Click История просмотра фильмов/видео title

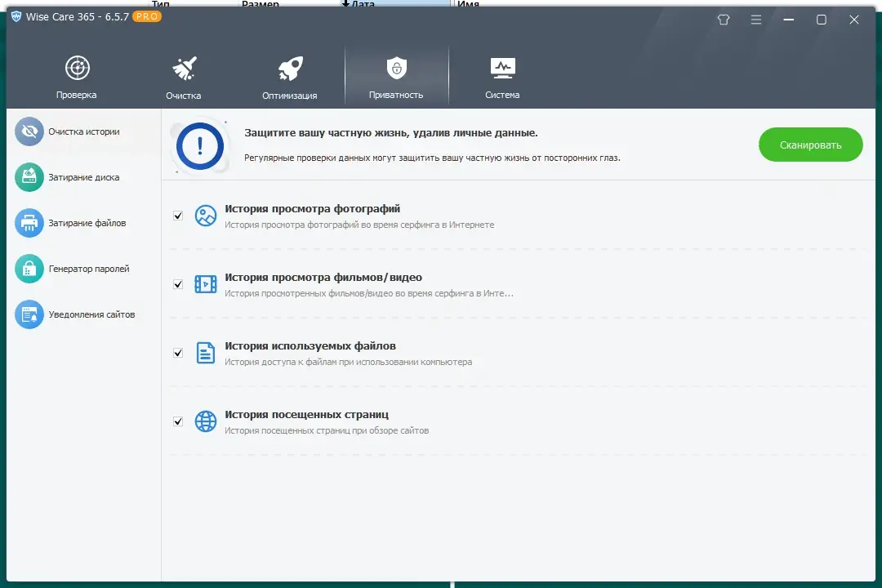(323, 278)
